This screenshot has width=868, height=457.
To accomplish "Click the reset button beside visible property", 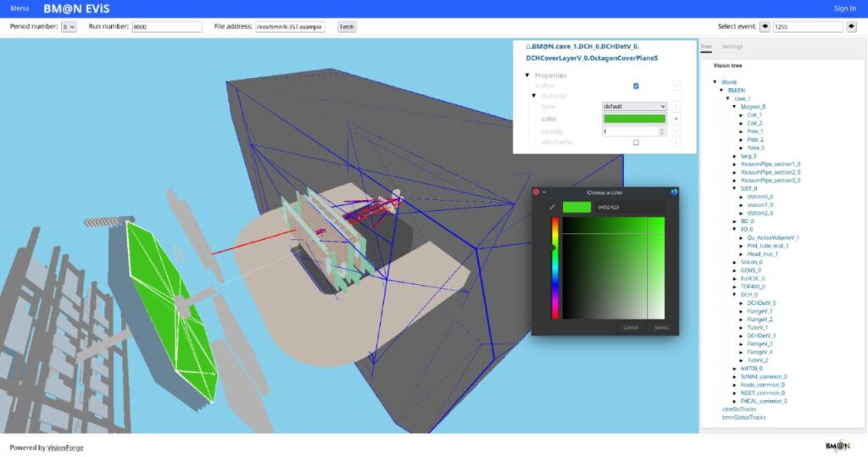I will [676, 86].
